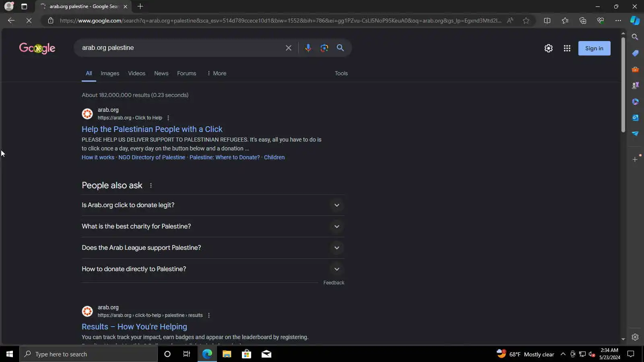The width and height of the screenshot is (644, 362).
Task: Open options for the first arab.org result
Action: click(x=168, y=118)
